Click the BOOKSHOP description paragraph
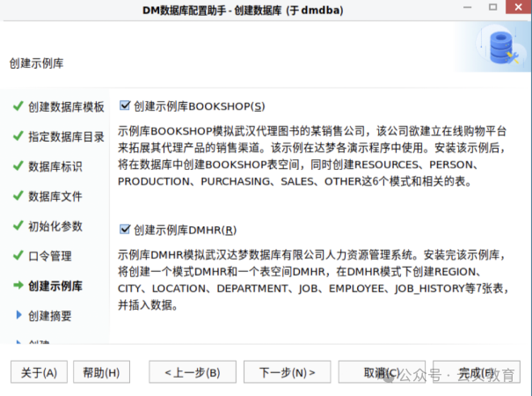Screen dimensions: 532x396 [x=312, y=157]
